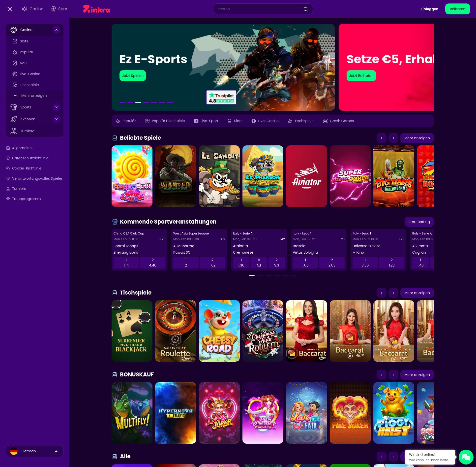Open Turniere trophy icon in Casino sidebar panel
This screenshot has width=476, height=467.
click(14, 131)
